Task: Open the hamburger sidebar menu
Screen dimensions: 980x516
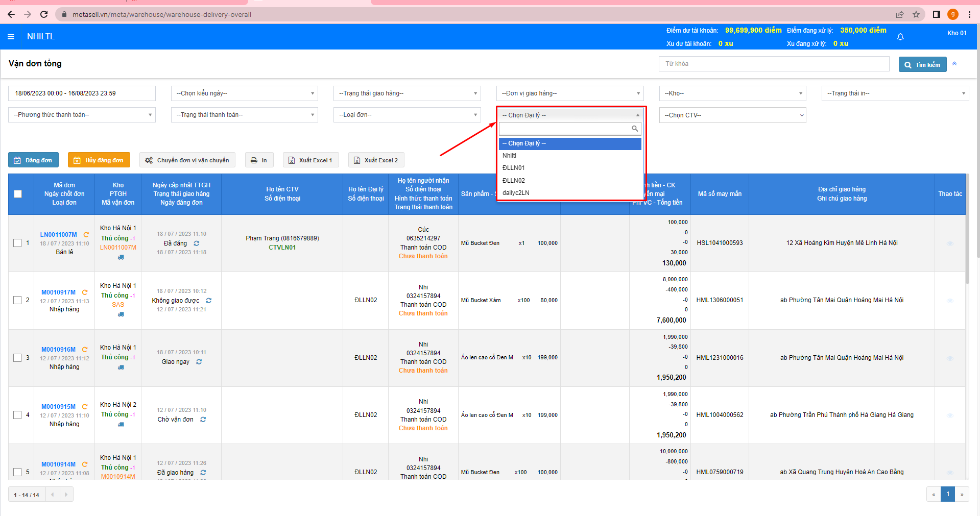Action: point(11,37)
